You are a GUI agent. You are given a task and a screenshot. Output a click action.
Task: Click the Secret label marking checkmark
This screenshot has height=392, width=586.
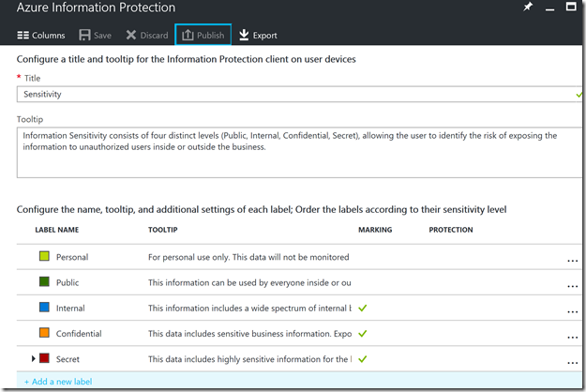coord(362,358)
